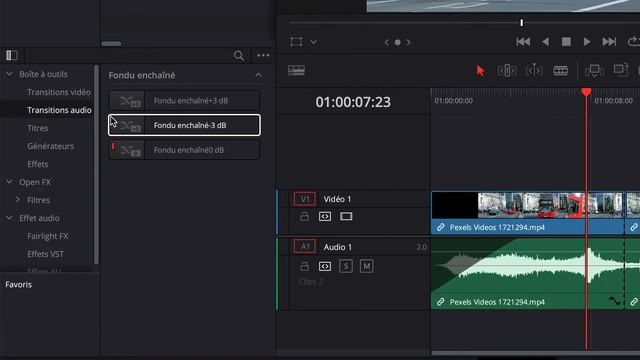Viewport: 640px width, 360px height.
Task: Open the search in effects library
Action: pos(239,56)
